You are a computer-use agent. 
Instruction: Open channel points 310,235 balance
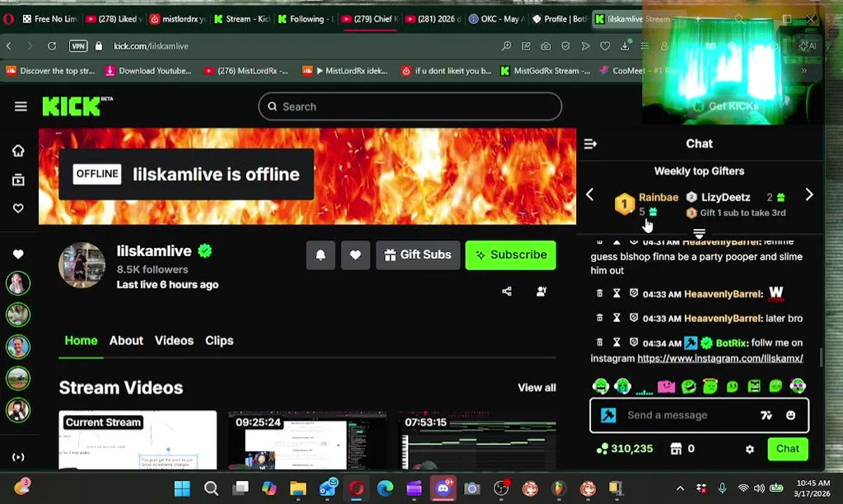click(x=624, y=449)
